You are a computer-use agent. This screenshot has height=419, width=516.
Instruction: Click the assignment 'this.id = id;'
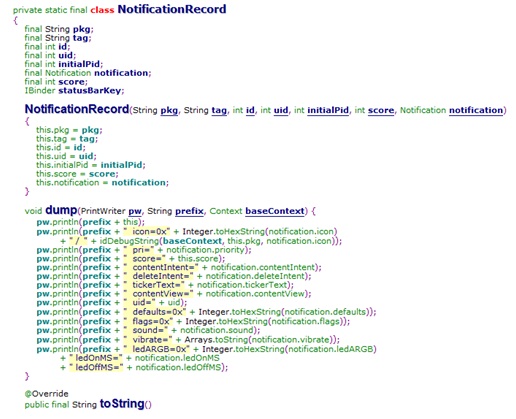[61, 147]
